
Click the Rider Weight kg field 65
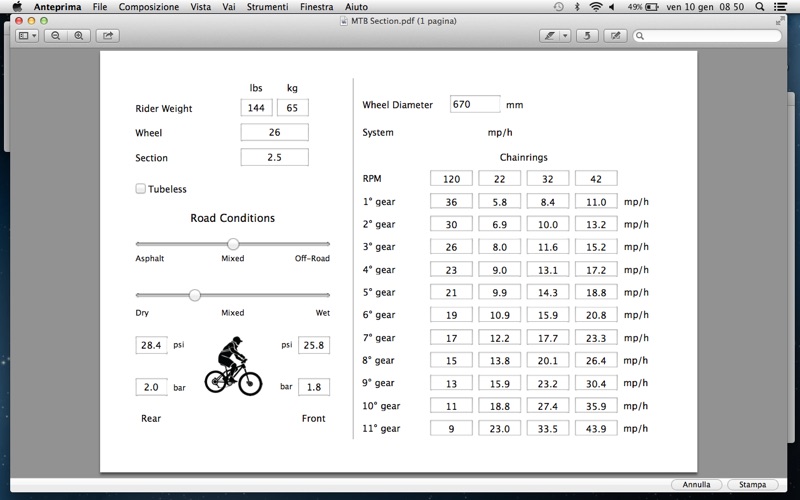click(x=292, y=108)
